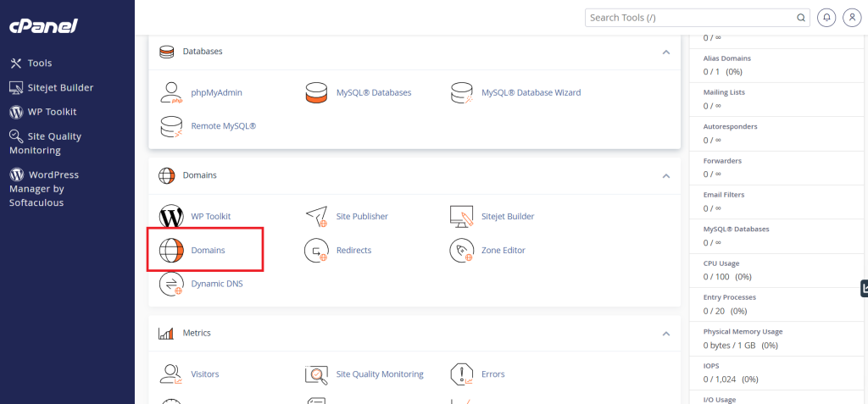The width and height of the screenshot is (868, 404).
Task: Open the Dynamic DNS icon
Action: tap(171, 285)
